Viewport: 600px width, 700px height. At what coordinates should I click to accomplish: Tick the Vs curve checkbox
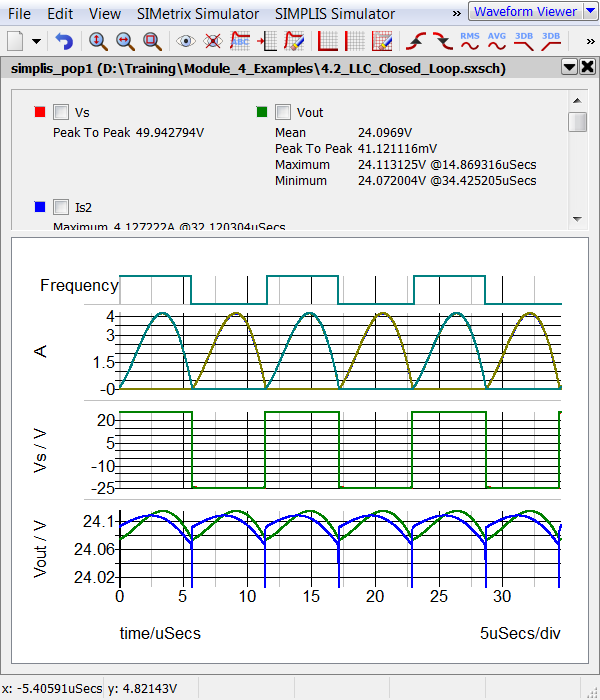pos(61,112)
